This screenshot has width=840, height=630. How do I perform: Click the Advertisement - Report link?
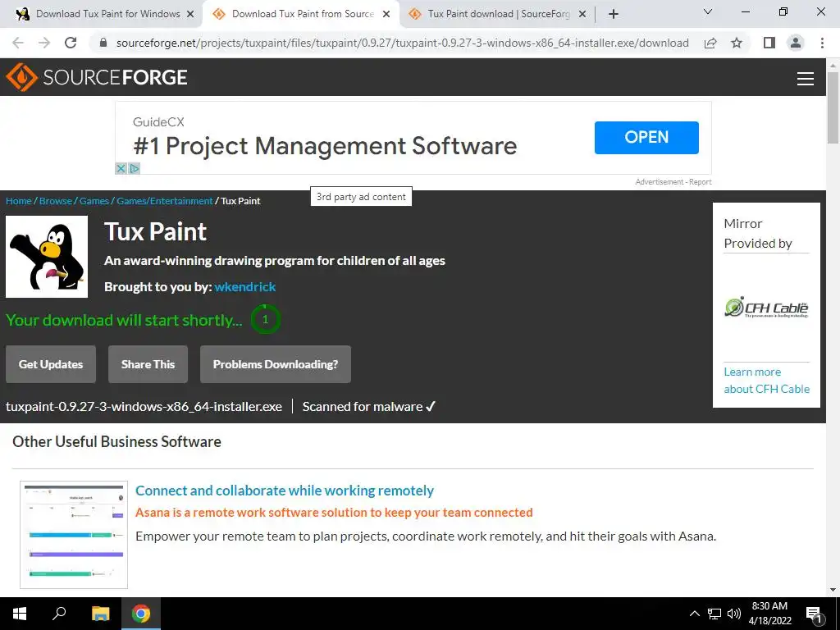click(x=673, y=182)
